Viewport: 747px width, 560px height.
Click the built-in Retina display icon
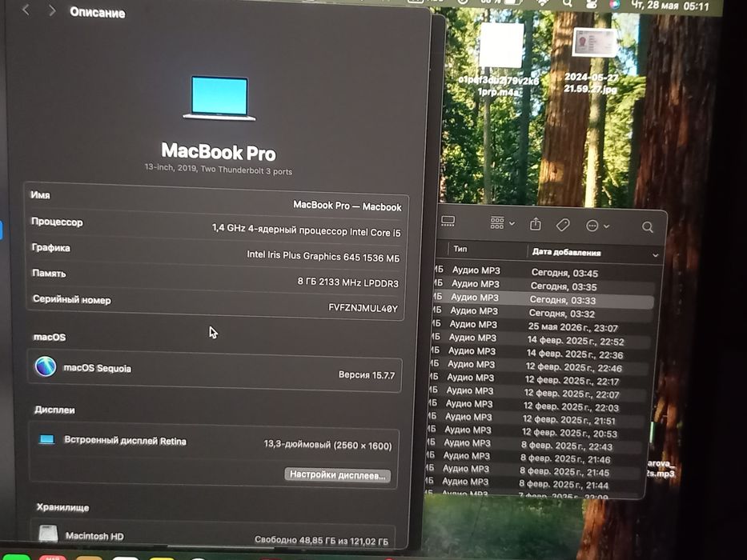point(46,439)
